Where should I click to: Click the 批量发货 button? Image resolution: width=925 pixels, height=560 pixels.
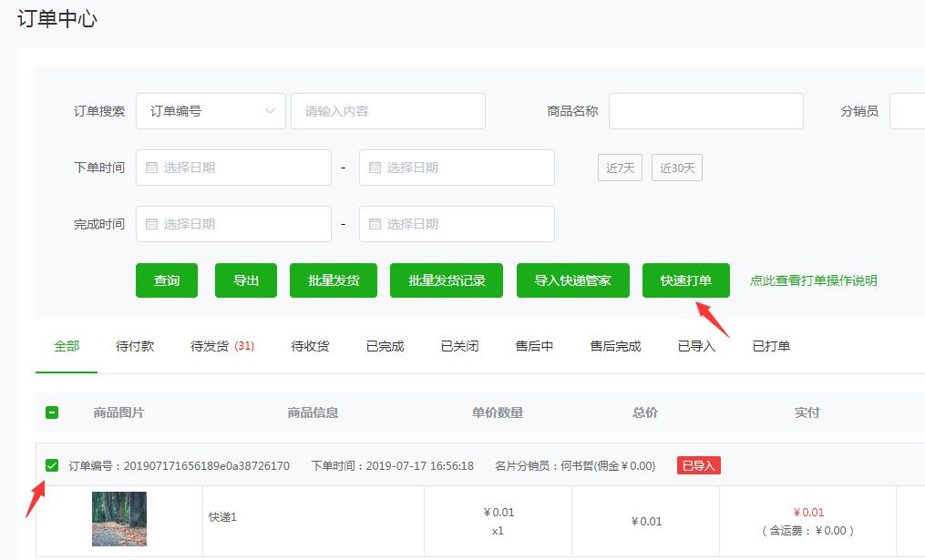click(334, 280)
